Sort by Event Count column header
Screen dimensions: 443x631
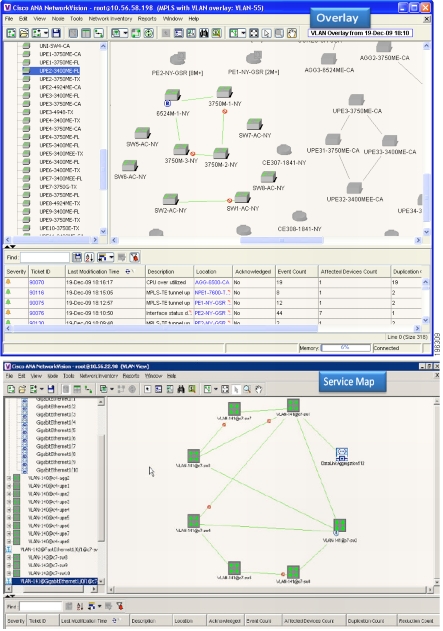[x=296, y=272]
